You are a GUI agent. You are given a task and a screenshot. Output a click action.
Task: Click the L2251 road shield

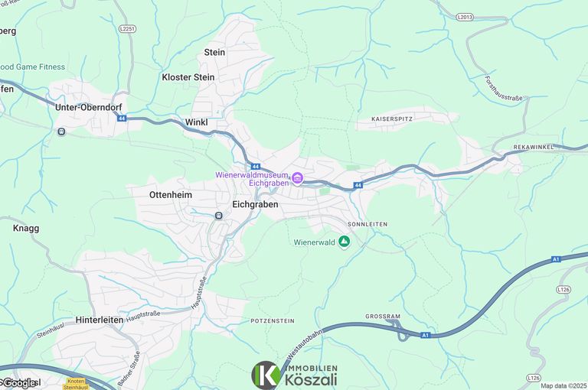tap(128, 29)
